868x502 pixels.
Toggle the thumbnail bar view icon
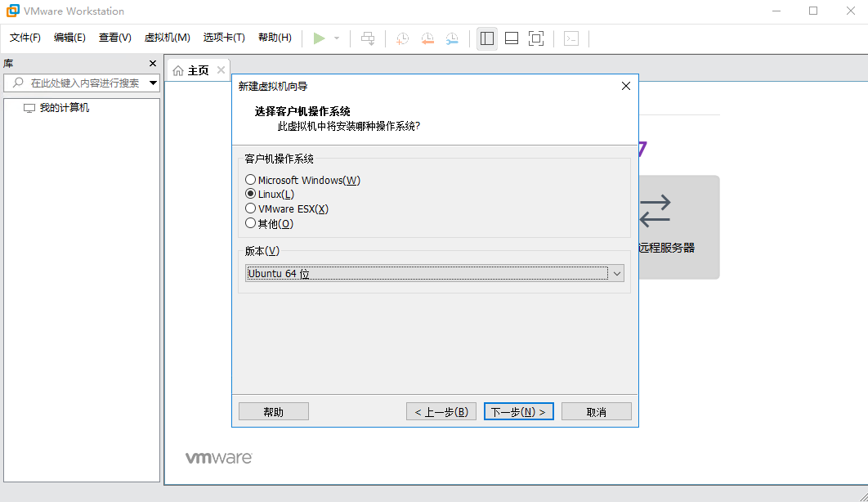point(512,38)
